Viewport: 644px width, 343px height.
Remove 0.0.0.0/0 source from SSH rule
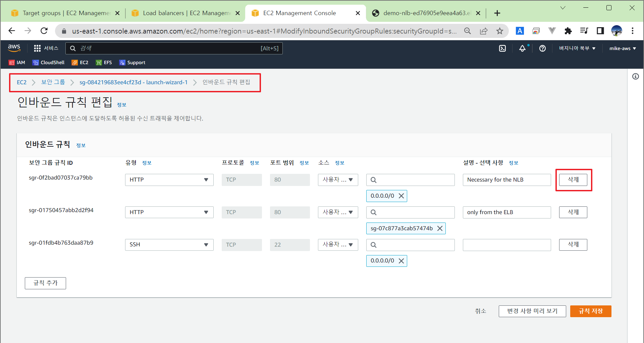pos(401,261)
